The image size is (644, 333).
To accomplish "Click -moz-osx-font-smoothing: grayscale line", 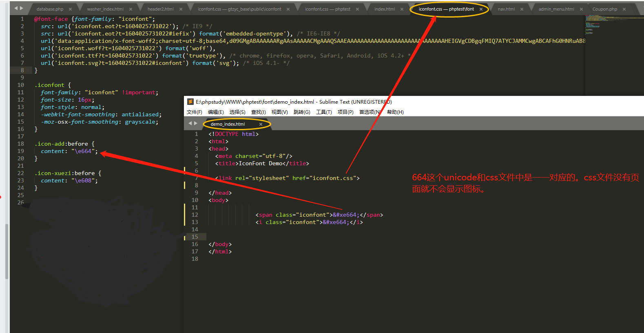I will click(99, 122).
